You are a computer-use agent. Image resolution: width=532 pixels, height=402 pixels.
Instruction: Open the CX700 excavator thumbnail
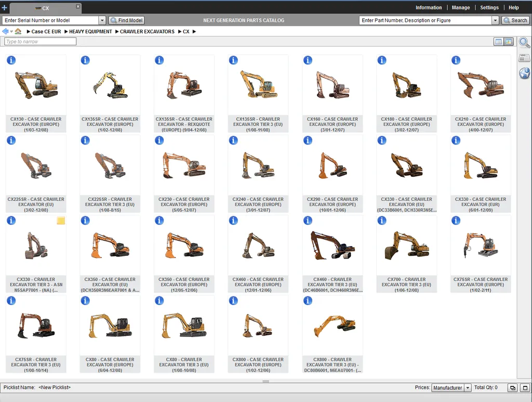406,245
